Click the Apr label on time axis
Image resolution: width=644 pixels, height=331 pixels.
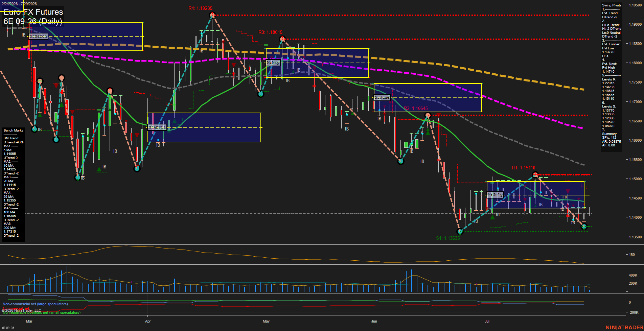(x=148, y=321)
